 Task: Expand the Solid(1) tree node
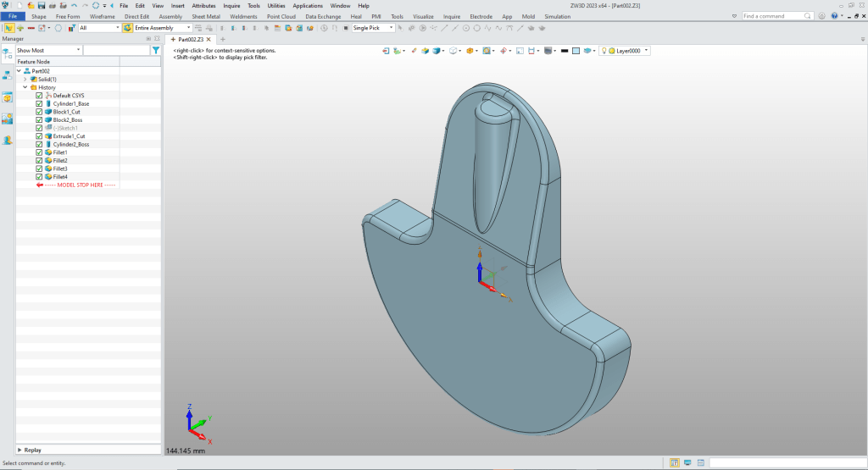tap(25, 79)
